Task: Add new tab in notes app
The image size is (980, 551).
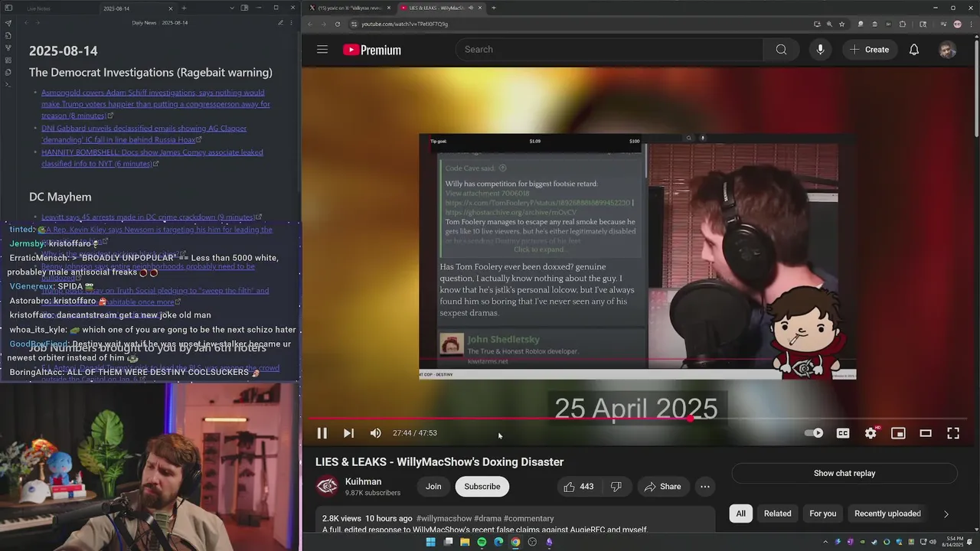Action: click(184, 8)
